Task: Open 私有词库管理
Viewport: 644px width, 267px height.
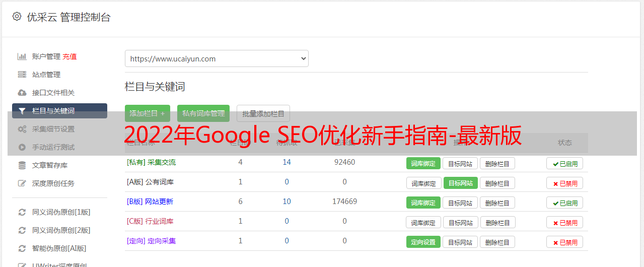Action: [x=203, y=113]
